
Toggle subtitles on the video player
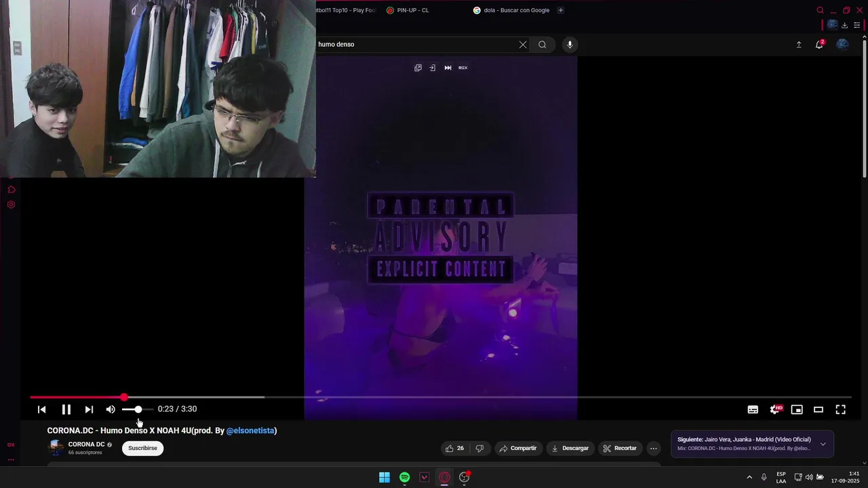(753, 409)
